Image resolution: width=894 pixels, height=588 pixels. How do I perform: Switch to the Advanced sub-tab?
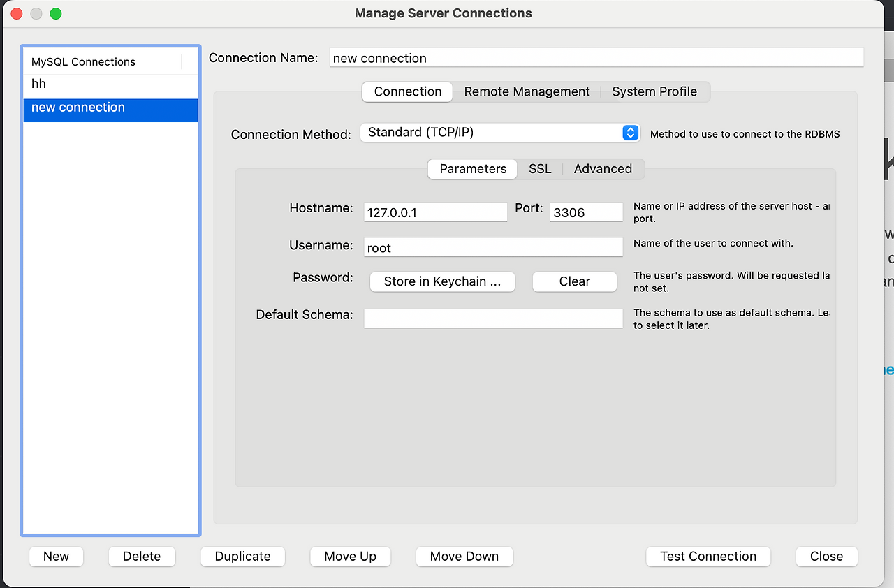(x=603, y=169)
